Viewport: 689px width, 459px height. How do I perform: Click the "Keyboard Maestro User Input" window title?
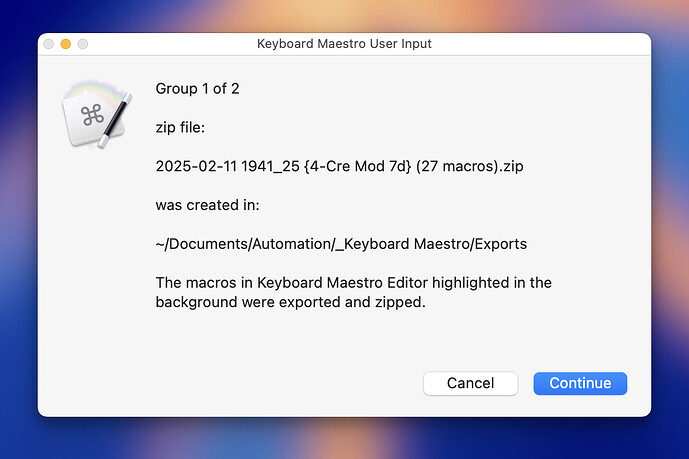344,44
